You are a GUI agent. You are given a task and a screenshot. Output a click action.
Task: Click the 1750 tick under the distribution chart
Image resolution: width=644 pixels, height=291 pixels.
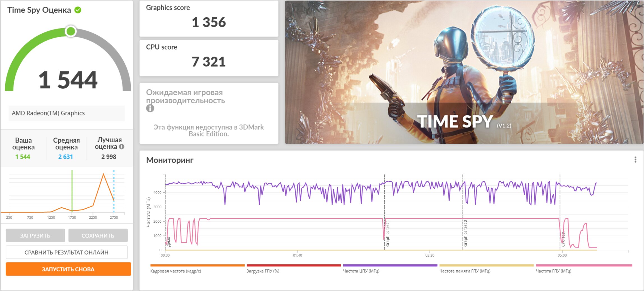tap(72, 217)
